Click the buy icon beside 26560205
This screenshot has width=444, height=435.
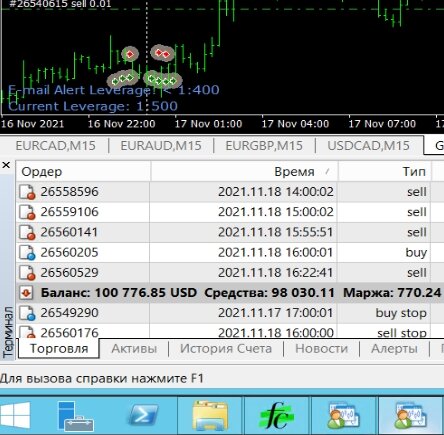[x=27, y=253]
